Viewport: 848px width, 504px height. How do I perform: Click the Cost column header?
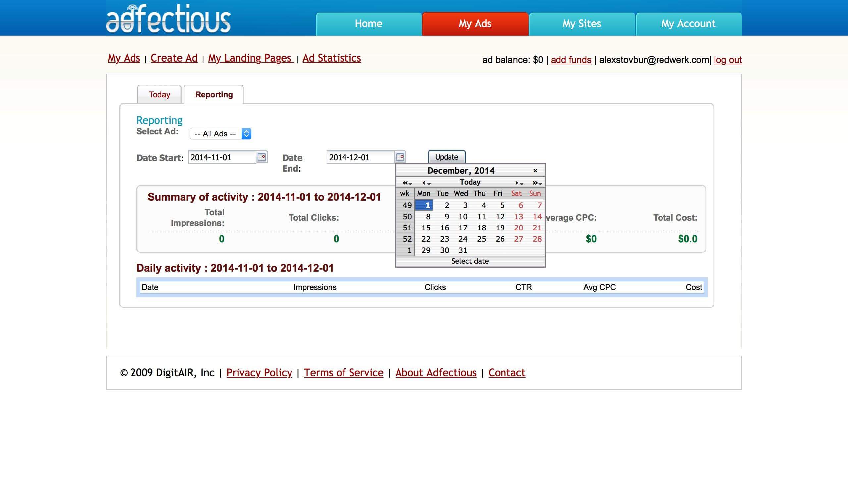(x=693, y=287)
